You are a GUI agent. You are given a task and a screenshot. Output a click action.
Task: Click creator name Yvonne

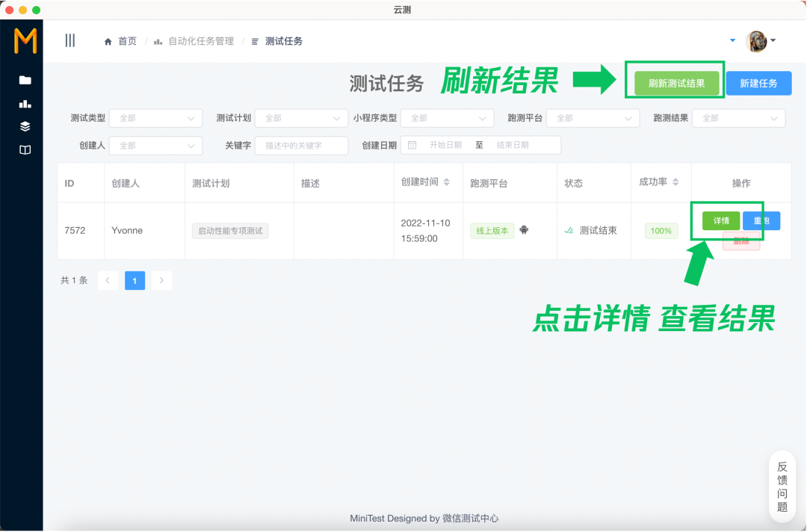[127, 230]
